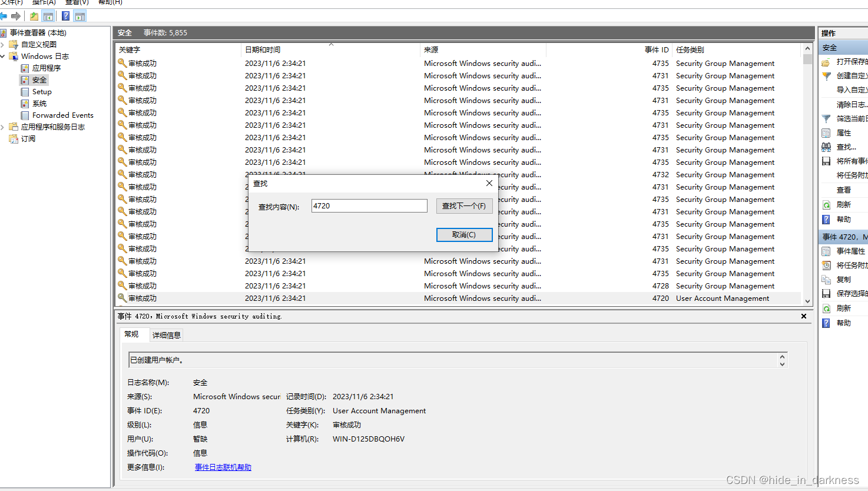Click 帮助 icon under 事件 4720 actions

[826, 323]
